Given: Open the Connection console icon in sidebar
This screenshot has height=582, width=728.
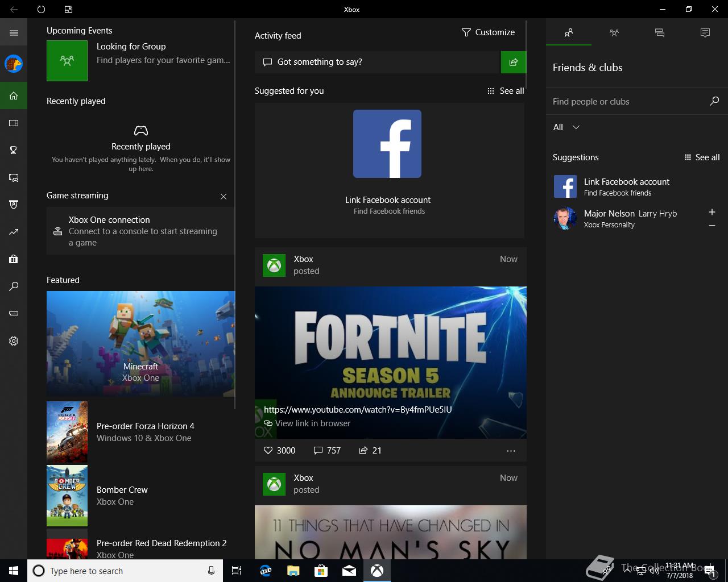Looking at the screenshot, I should tap(14, 314).
